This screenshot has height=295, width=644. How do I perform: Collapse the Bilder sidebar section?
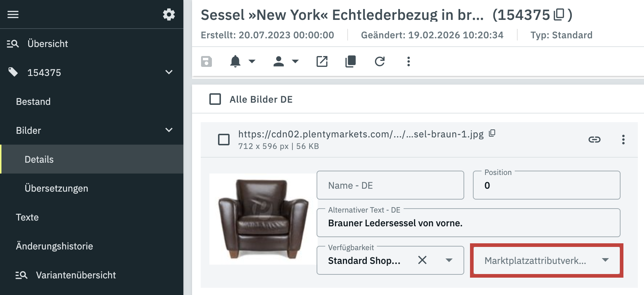(x=169, y=130)
